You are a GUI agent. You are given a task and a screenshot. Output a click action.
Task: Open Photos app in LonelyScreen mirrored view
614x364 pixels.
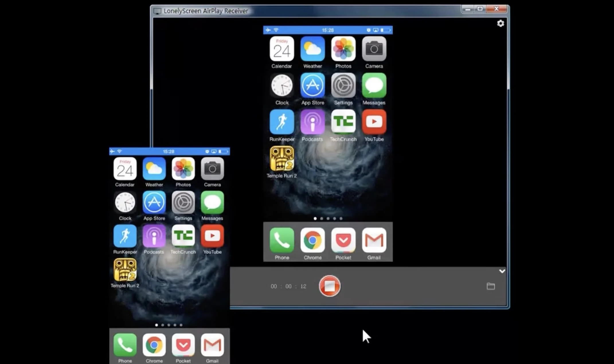343,49
